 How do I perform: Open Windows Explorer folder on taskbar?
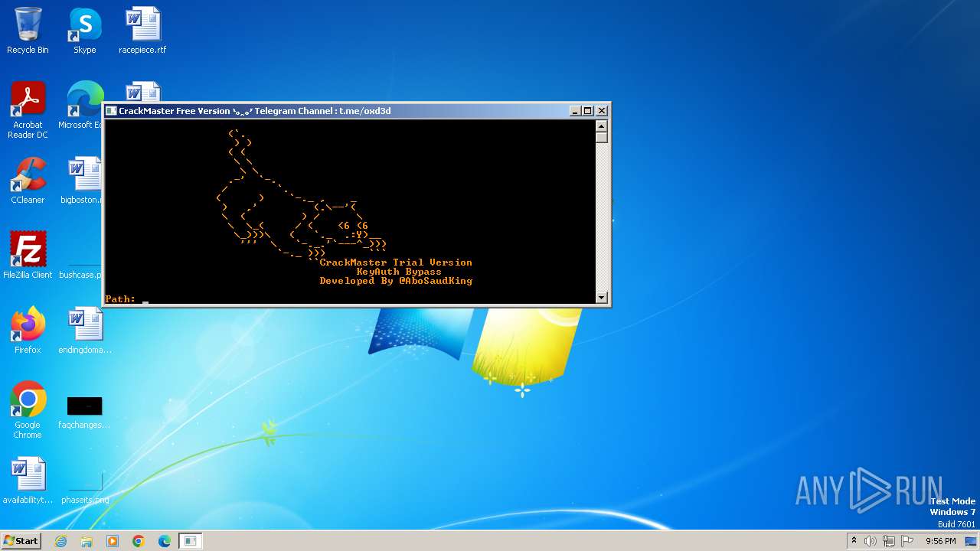(87, 541)
